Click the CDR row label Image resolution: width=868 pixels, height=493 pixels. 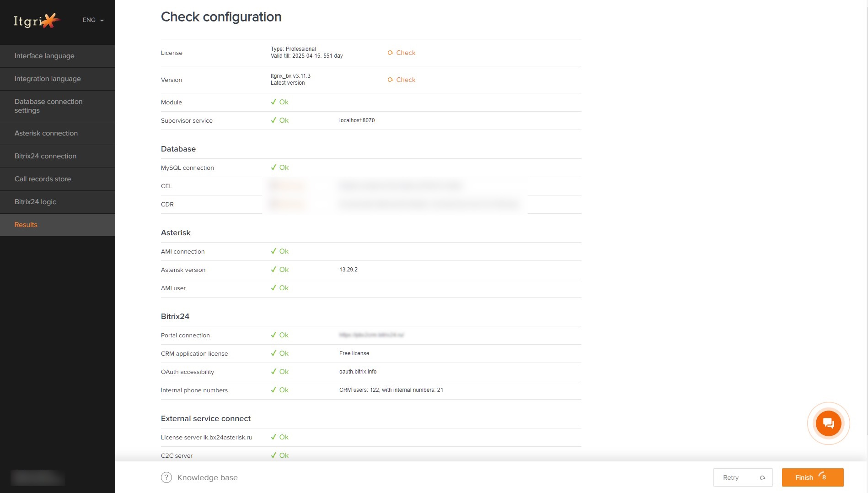point(167,205)
